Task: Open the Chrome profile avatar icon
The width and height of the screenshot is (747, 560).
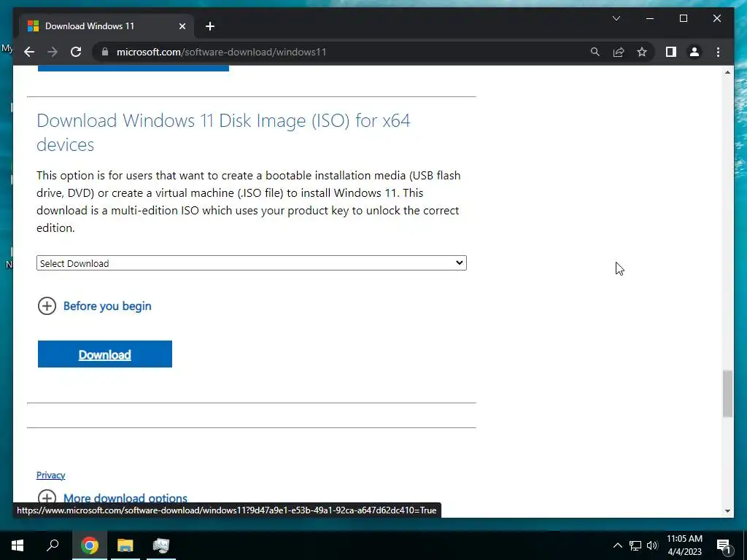Action: tap(694, 52)
